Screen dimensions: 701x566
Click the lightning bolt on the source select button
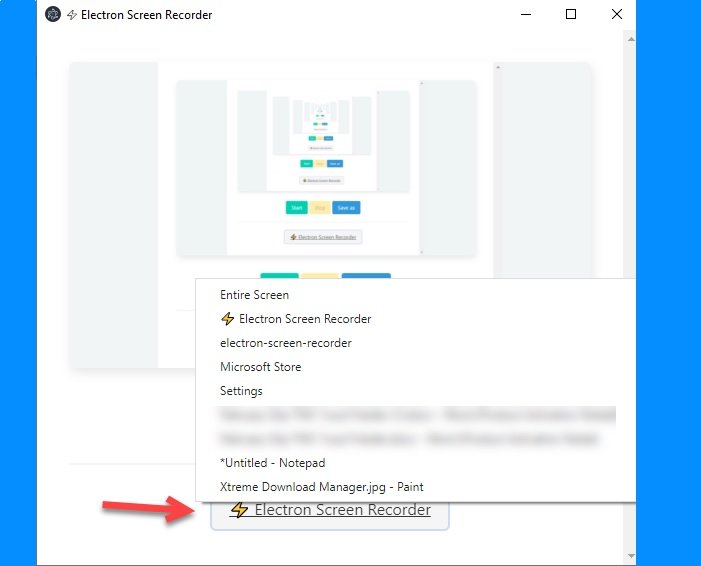click(239, 510)
